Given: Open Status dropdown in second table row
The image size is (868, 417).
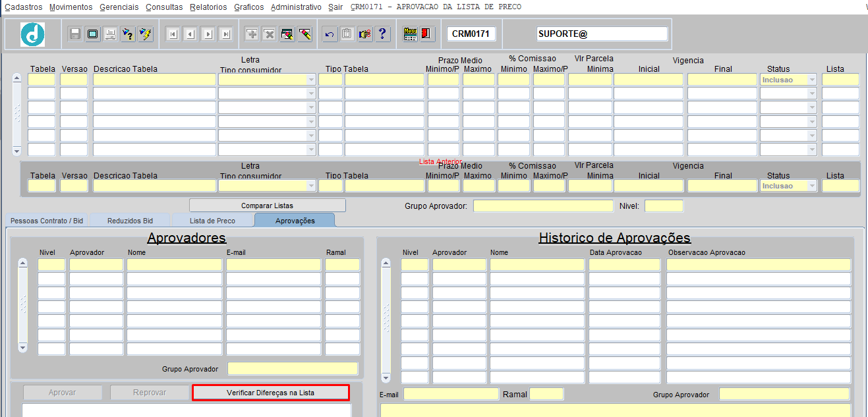Looking at the screenshot, I should (x=812, y=94).
